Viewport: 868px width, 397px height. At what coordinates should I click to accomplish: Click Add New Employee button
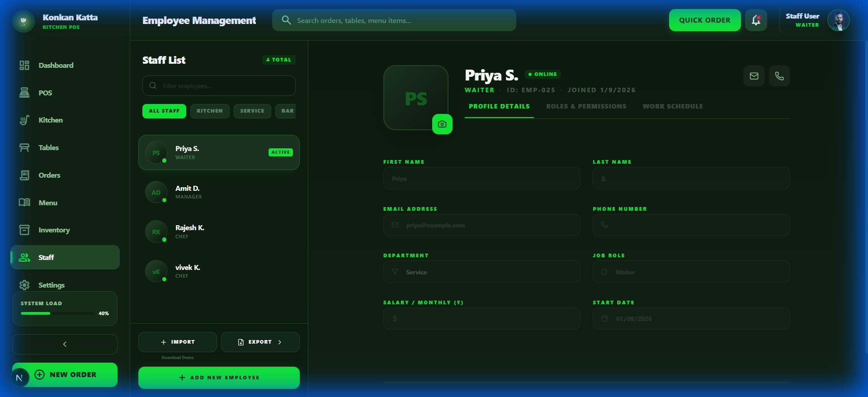pyautogui.click(x=219, y=378)
